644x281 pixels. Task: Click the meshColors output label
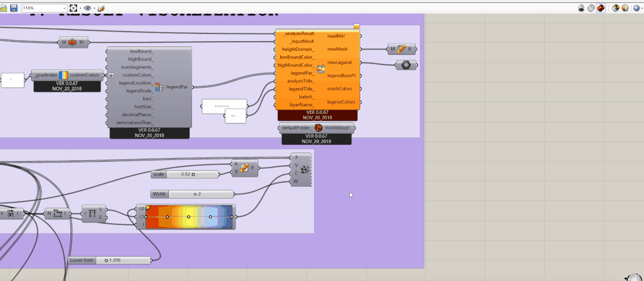coord(339,89)
